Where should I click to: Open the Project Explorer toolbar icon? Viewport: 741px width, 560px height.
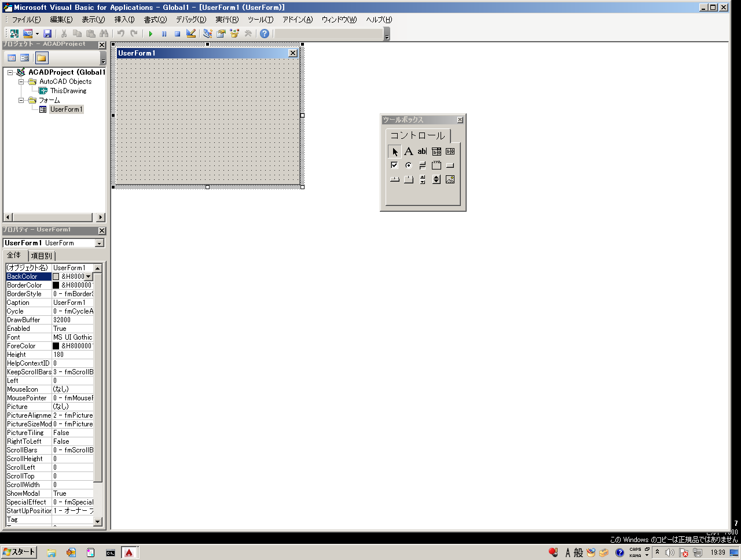pyautogui.click(x=207, y=34)
